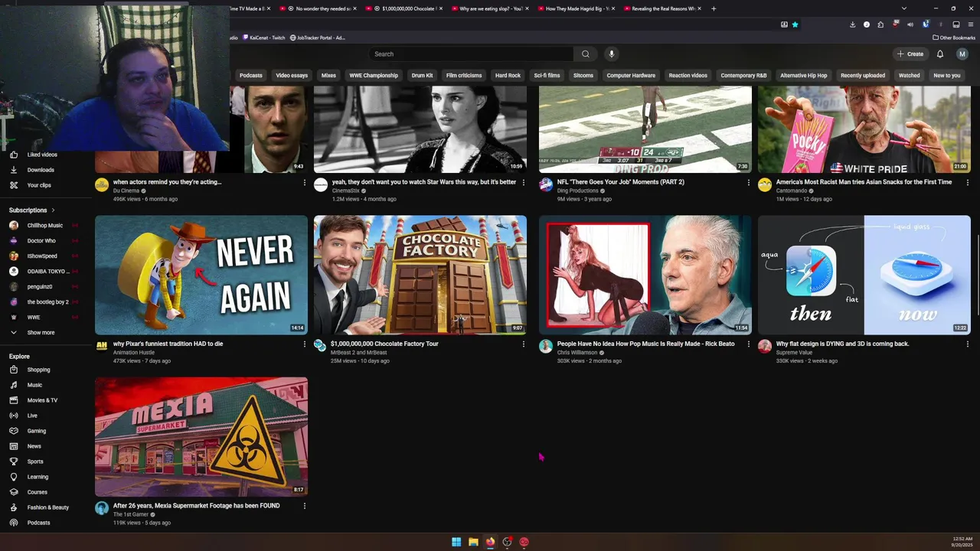Open Chillhop Music subscription channel
Image resolution: width=980 pixels, height=551 pixels.
point(45,225)
